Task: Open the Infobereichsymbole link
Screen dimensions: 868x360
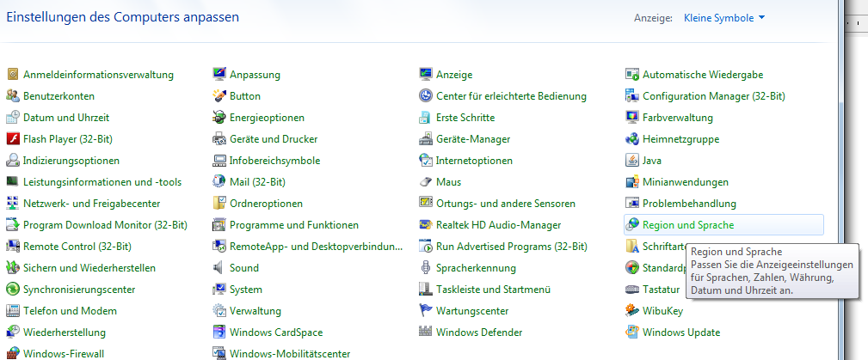Action: [275, 161]
